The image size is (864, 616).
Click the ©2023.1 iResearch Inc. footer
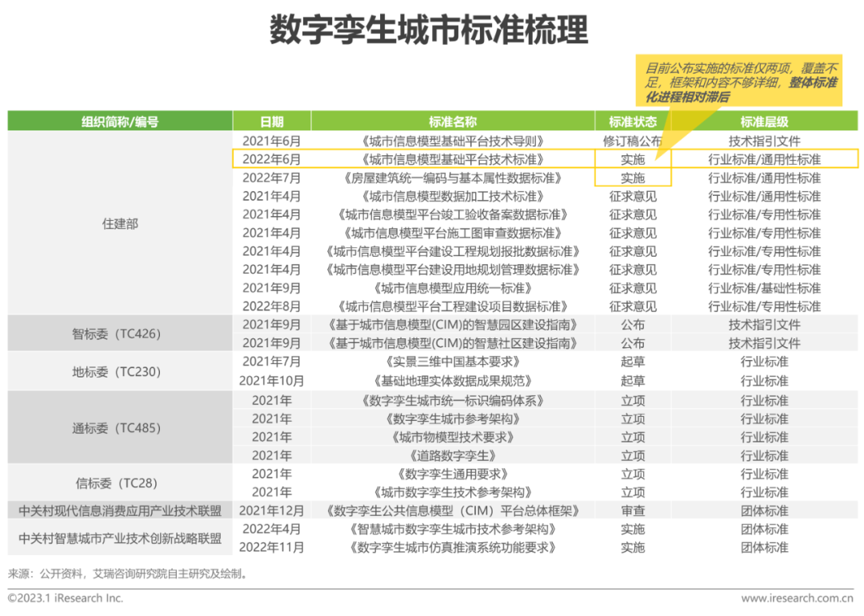[x=66, y=598]
